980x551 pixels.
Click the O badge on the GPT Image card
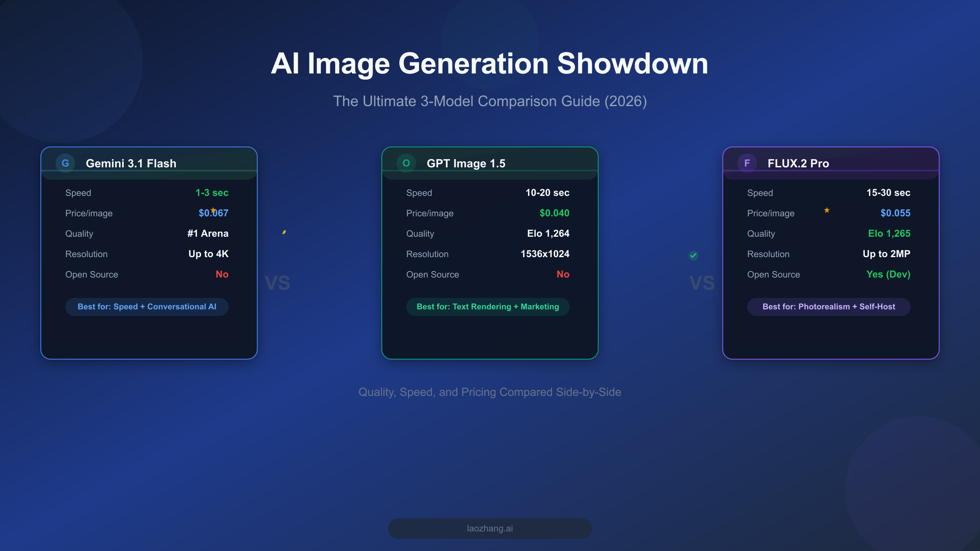[x=406, y=163]
